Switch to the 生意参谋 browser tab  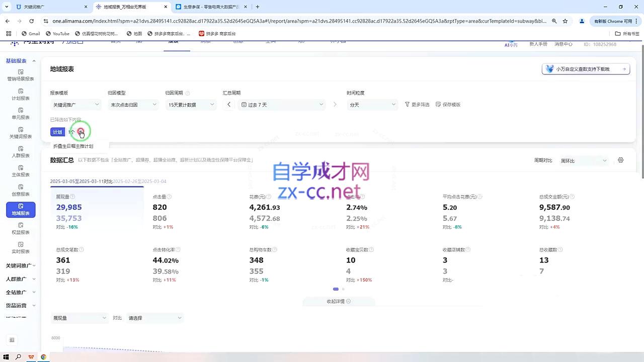pyautogui.click(x=206, y=7)
